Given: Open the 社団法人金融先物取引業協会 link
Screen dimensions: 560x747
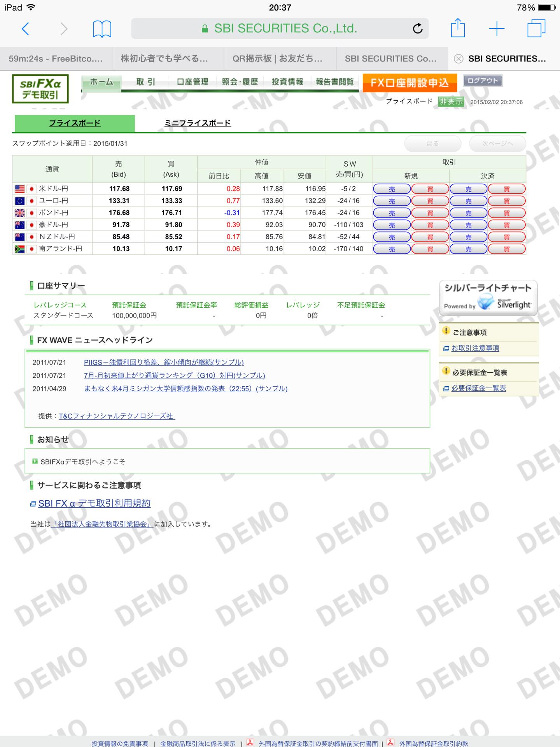Looking at the screenshot, I should click(102, 524).
